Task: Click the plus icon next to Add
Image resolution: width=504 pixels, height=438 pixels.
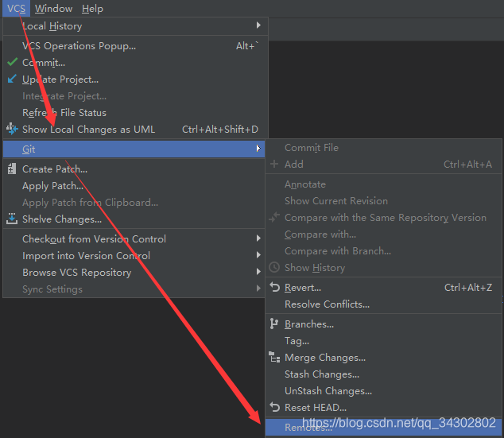Action: tap(274, 165)
